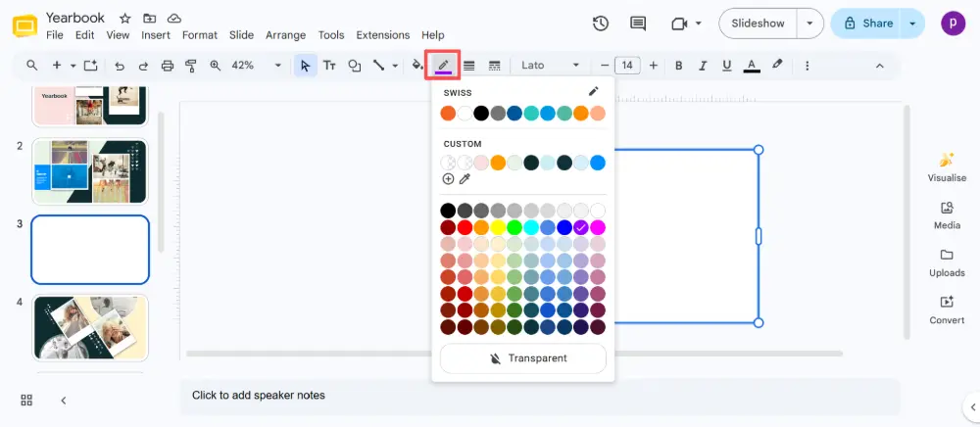Image resolution: width=980 pixels, height=427 pixels.
Task: Open the shape insert tool
Action: tap(355, 65)
